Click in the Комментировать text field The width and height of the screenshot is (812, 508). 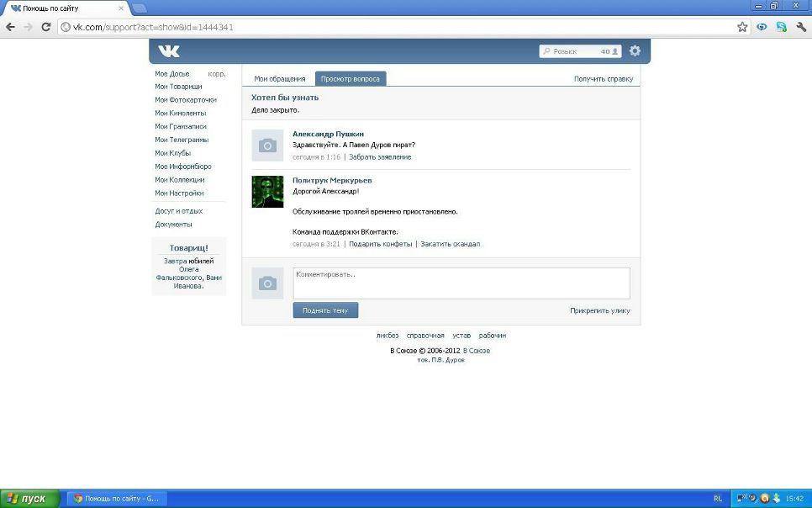pyautogui.click(x=461, y=283)
